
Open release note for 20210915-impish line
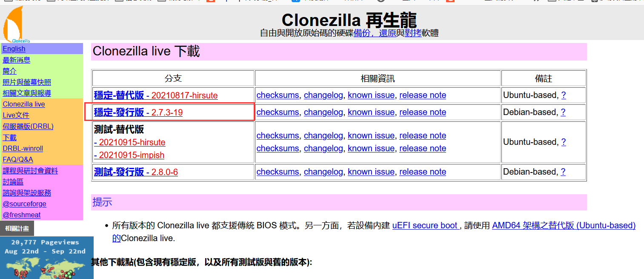(x=423, y=149)
